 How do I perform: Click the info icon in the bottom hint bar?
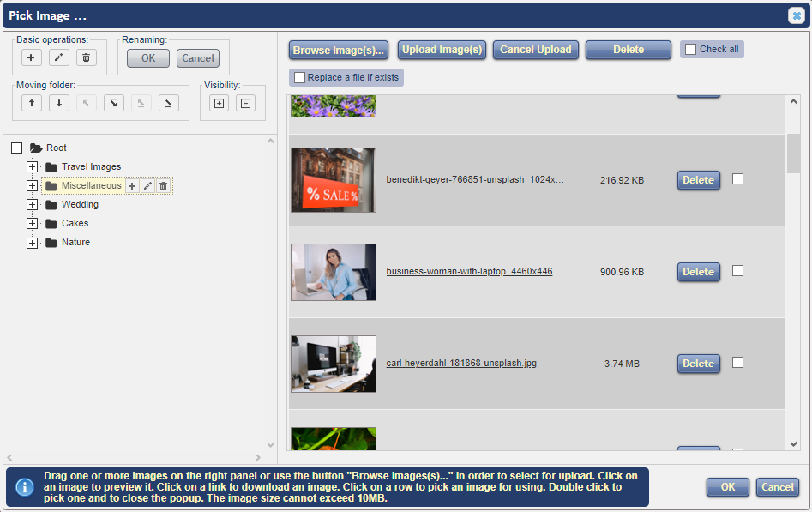(x=25, y=487)
